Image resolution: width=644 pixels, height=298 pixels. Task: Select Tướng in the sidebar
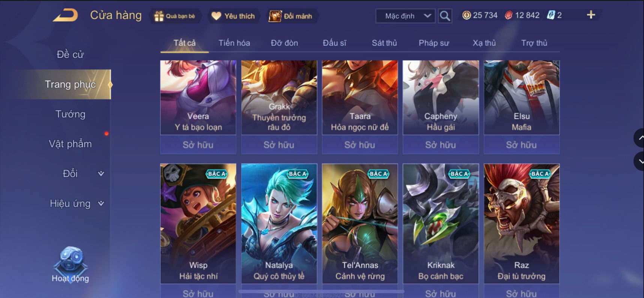71,114
